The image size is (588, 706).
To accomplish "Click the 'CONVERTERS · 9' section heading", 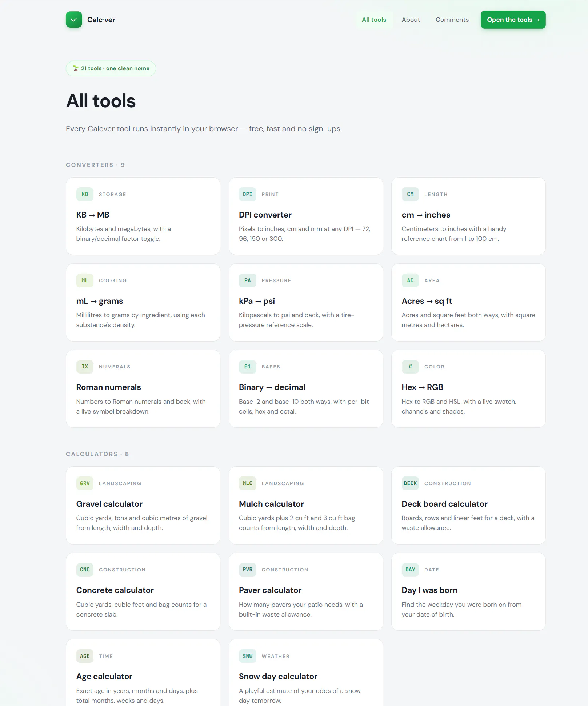I will point(95,165).
